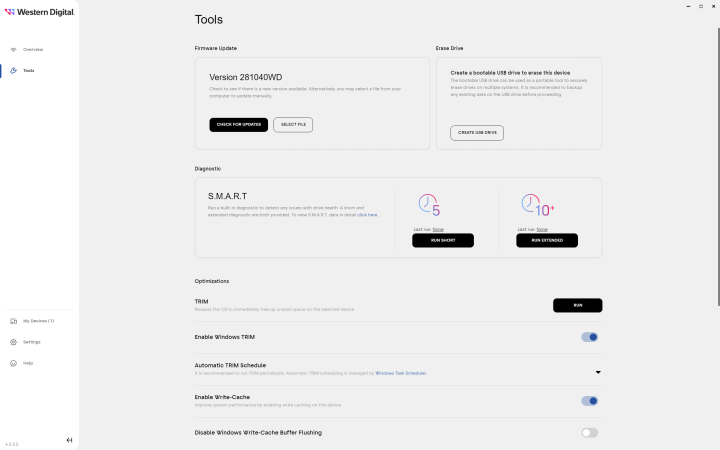
Task: Select the Overview menu label
Action: (33, 49)
